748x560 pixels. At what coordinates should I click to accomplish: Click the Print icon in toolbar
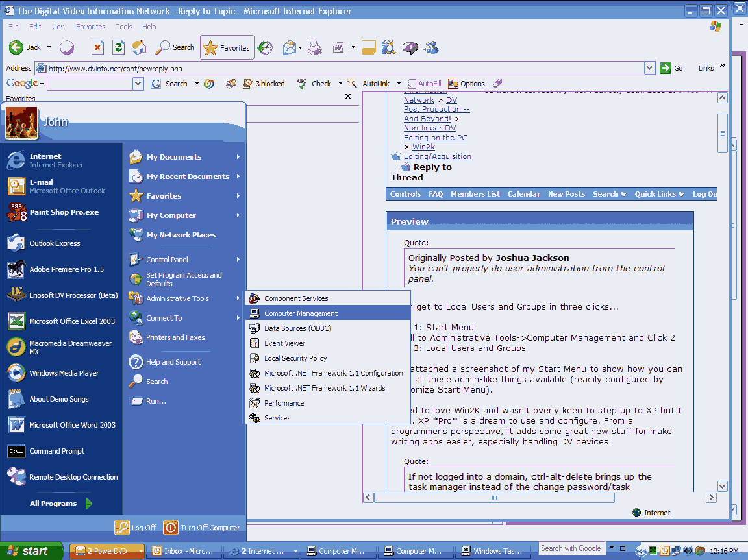pos(315,47)
